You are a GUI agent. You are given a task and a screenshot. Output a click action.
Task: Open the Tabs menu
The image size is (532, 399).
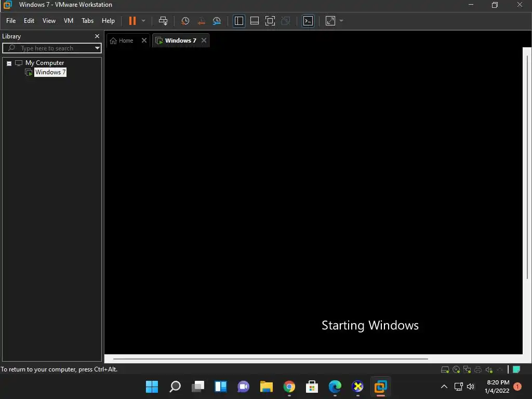pyautogui.click(x=87, y=21)
